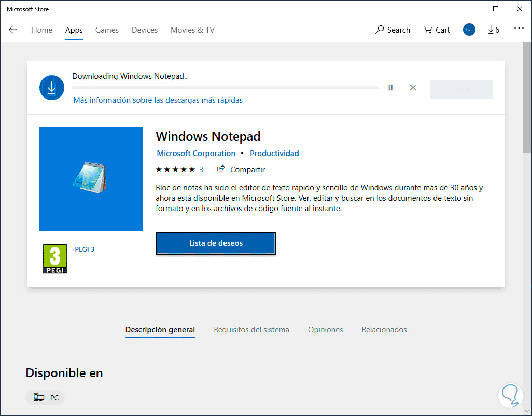Screen dimensions: 532x416
Task: Click the Disponible en heading
Action: [64, 373]
